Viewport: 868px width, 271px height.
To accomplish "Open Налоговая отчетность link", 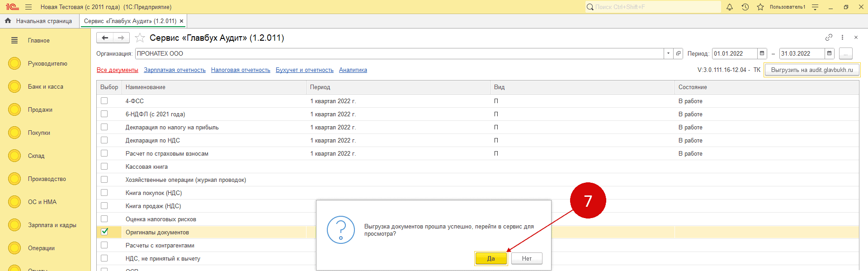I will (241, 70).
